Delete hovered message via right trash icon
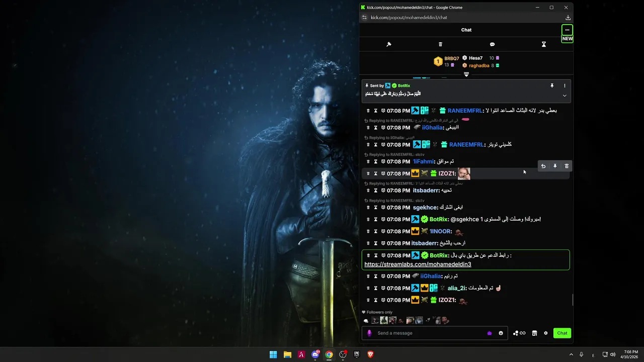The width and height of the screenshot is (644, 362). [x=567, y=166]
